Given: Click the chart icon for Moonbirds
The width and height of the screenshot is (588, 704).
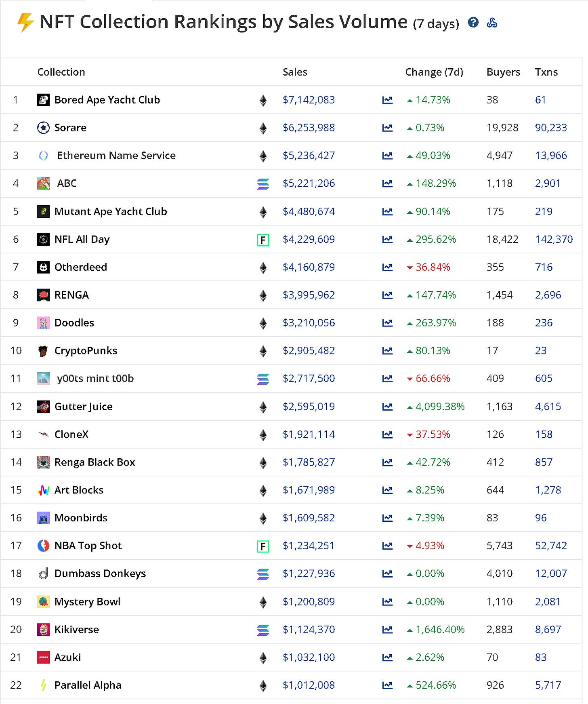Looking at the screenshot, I should (x=387, y=518).
